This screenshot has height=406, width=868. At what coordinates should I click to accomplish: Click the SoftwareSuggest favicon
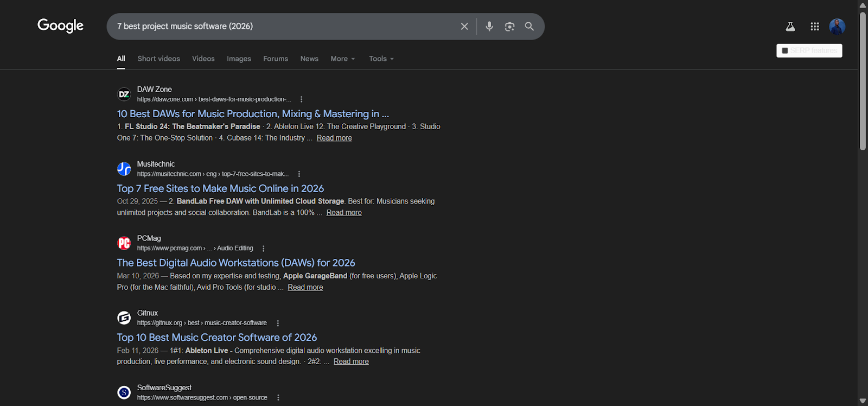124,392
